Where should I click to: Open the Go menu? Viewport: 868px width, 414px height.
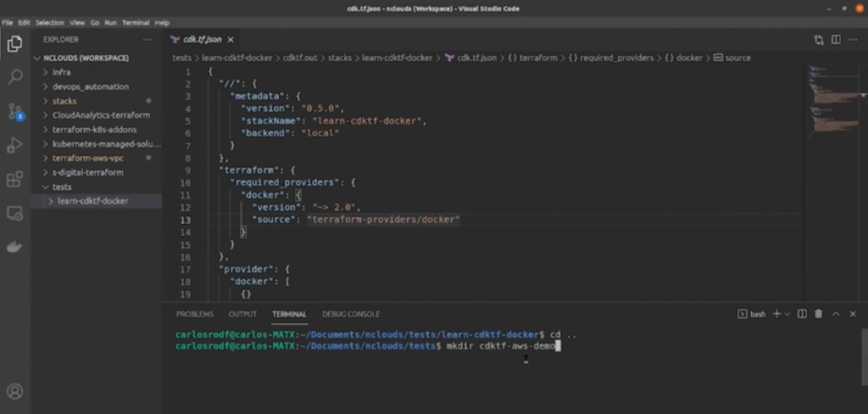[x=95, y=23]
